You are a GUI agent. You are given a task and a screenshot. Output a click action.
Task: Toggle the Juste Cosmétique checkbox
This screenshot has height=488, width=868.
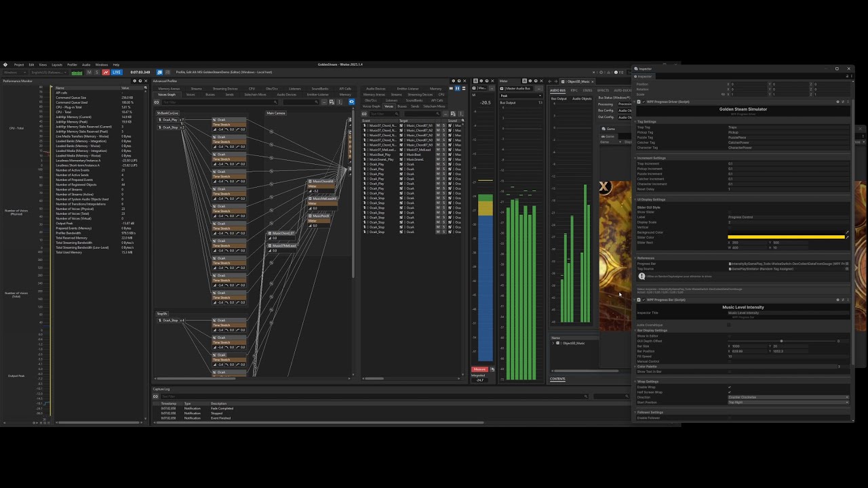tap(729, 325)
